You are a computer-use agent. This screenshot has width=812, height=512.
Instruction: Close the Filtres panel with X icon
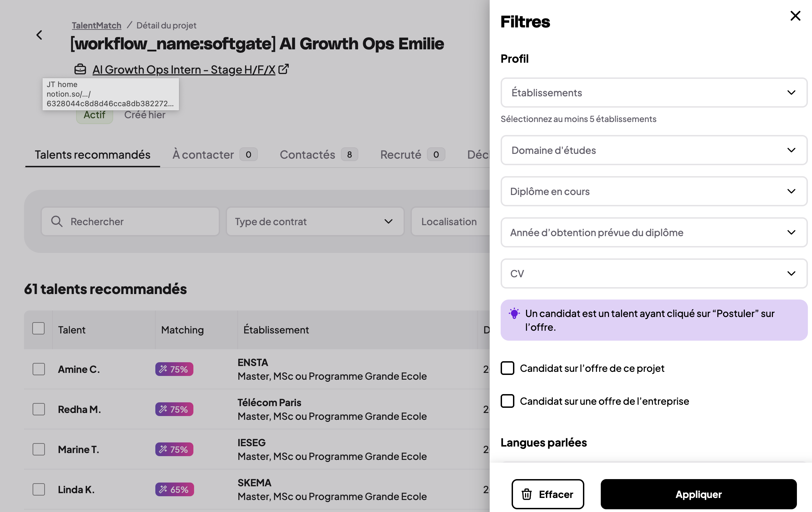pyautogui.click(x=795, y=16)
